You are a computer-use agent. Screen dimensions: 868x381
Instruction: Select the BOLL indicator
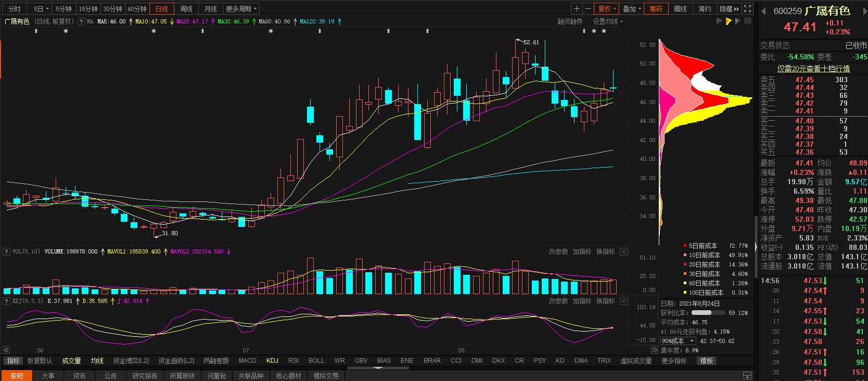pyautogui.click(x=316, y=361)
